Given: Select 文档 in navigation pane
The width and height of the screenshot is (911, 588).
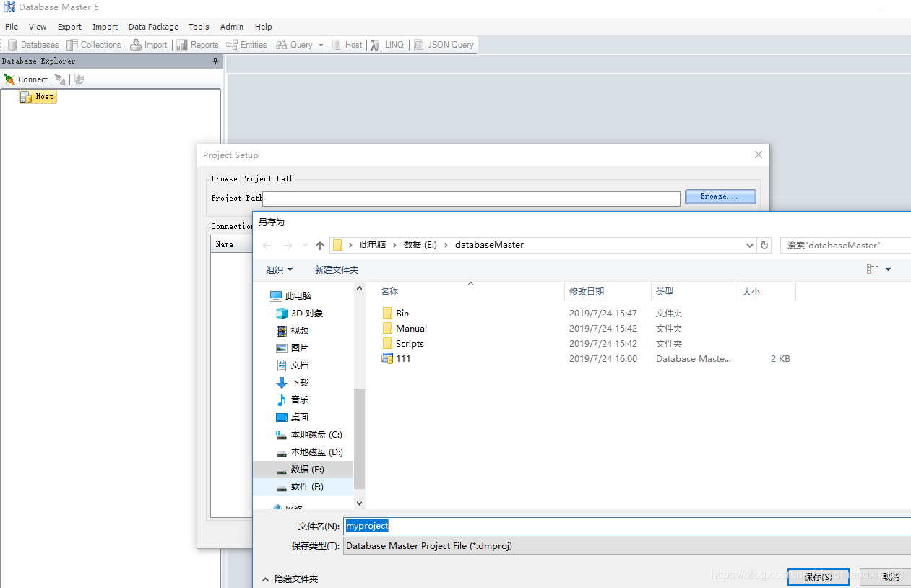Looking at the screenshot, I should 293,366.
